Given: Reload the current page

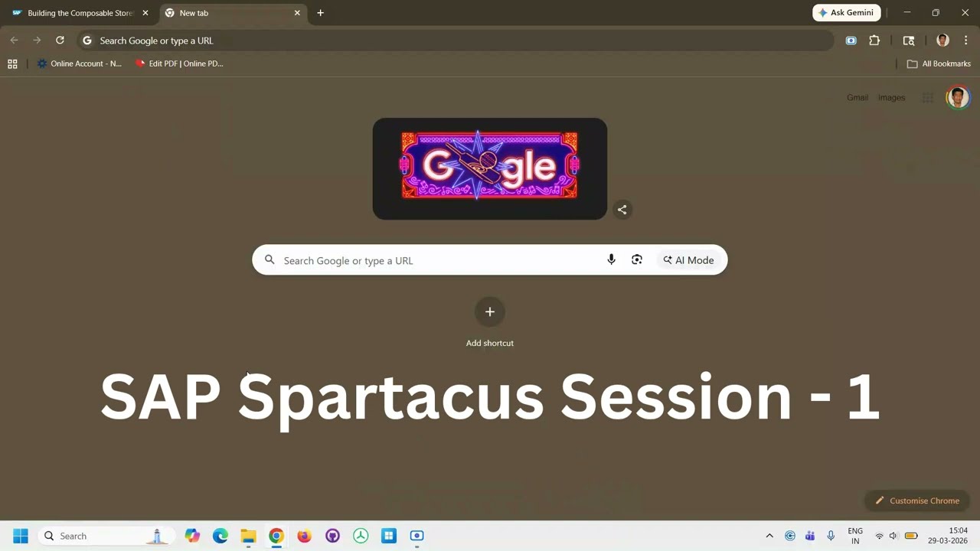Looking at the screenshot, I should pos(60,41).
